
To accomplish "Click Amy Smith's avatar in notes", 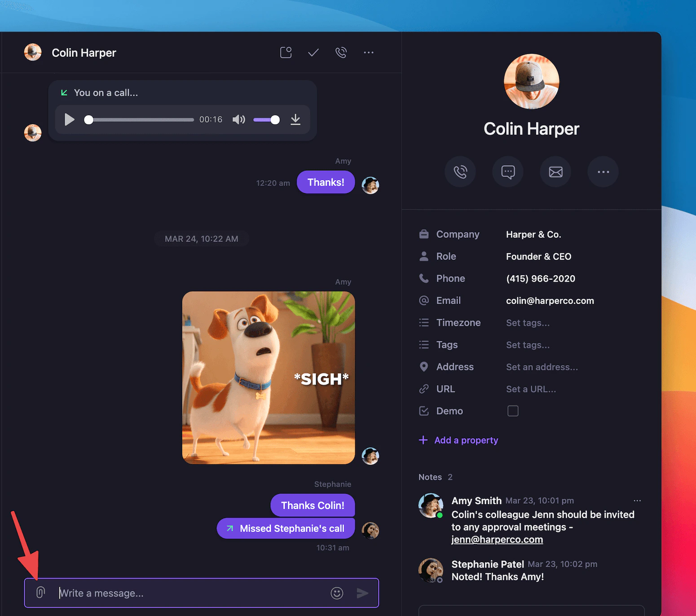I will point(431,505).
